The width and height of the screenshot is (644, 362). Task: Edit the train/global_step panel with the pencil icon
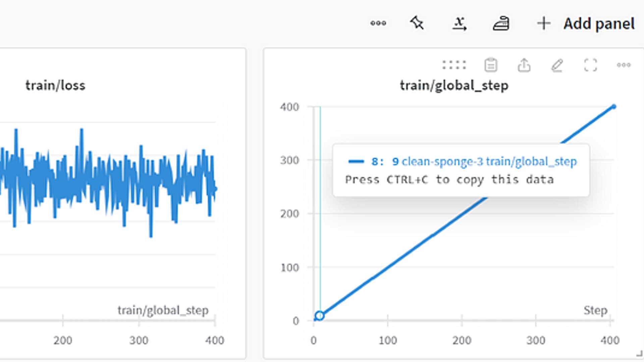tap(557, 65)
